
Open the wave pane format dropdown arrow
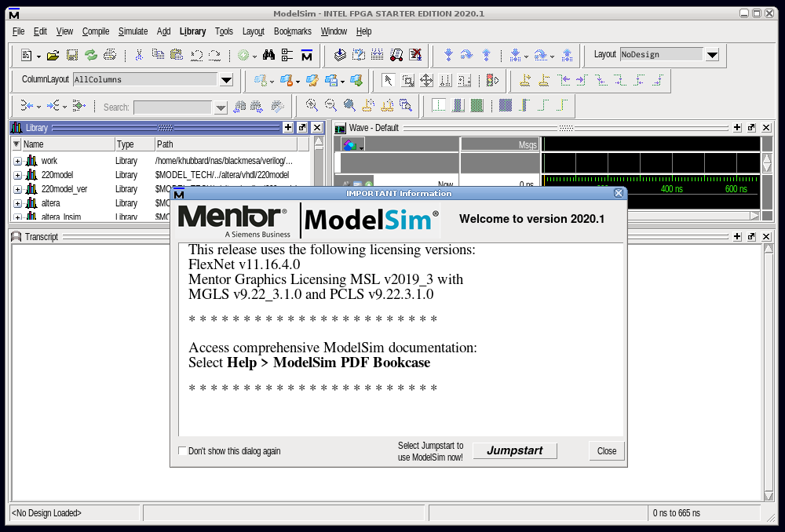pyautogui.click(x=361, y=147)
